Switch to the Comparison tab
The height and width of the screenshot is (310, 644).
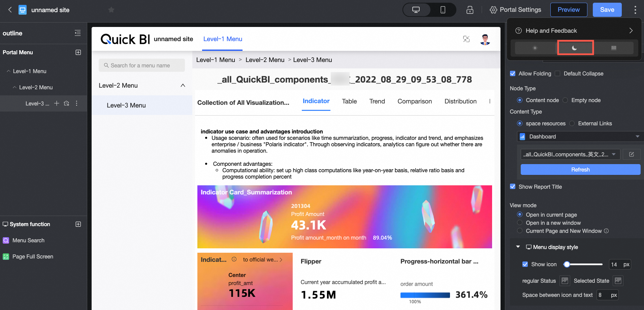click(x=415, y=101)
